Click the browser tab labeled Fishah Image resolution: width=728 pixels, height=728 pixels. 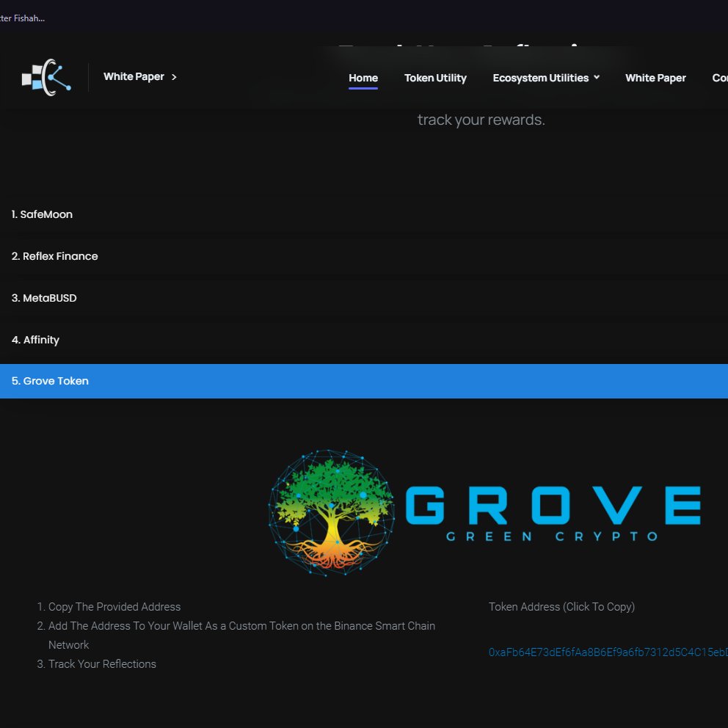click(x=24, y=18)
